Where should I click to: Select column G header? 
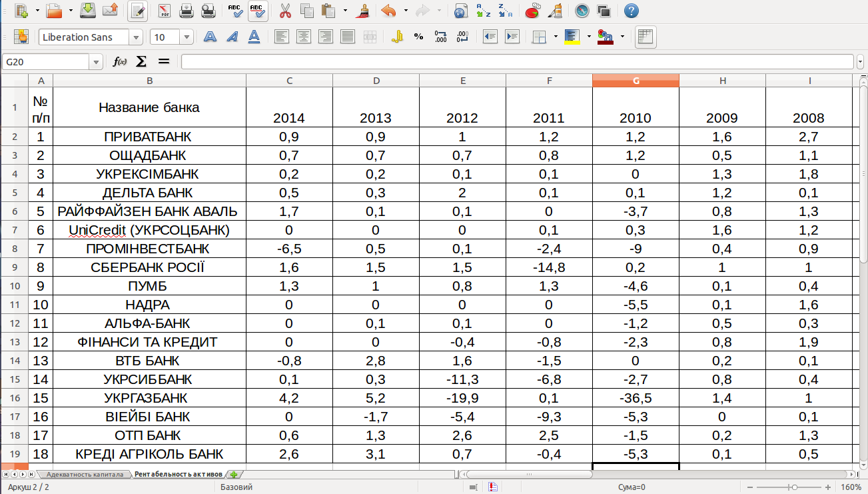pos(636,81)
